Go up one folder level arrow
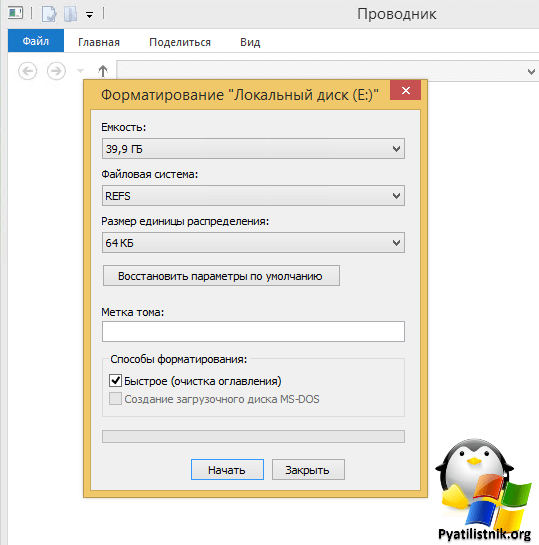539x545 pixels. click(x=103, y=71)
